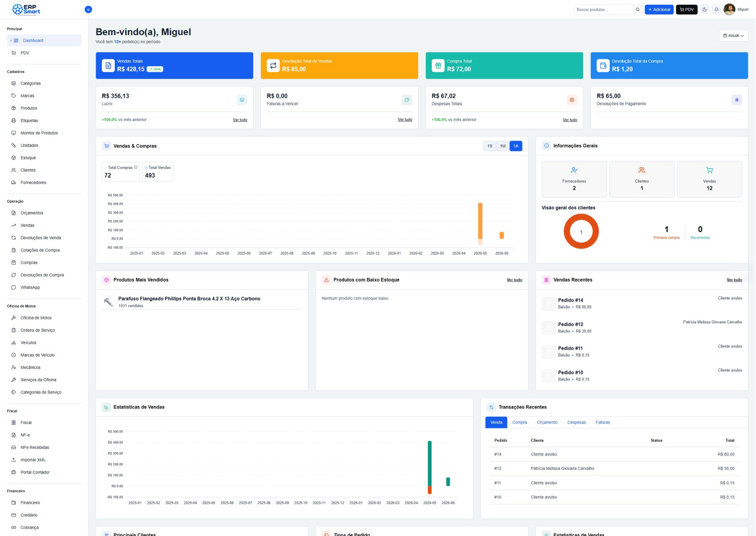Focus the Buscar produtos search field
This screenshot has width=756, height=536.
[603, 10]
